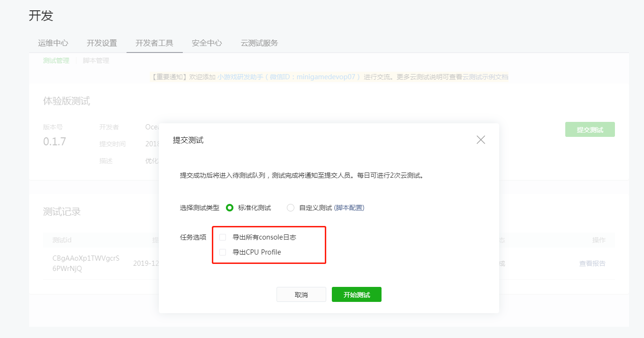Click the 取消 button
Image resolution: width=644 pixels, height=338 pixels.
tap(301, 294)
